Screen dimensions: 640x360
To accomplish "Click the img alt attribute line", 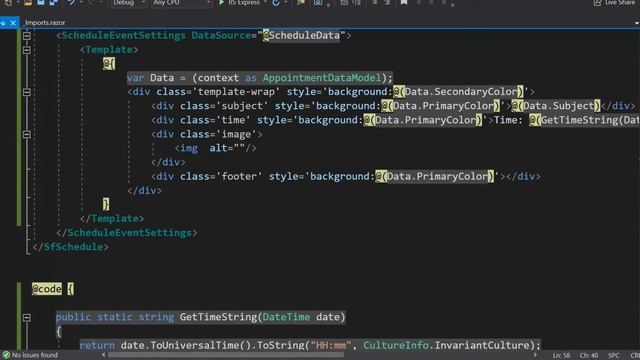I will click(x=216, y=148).
